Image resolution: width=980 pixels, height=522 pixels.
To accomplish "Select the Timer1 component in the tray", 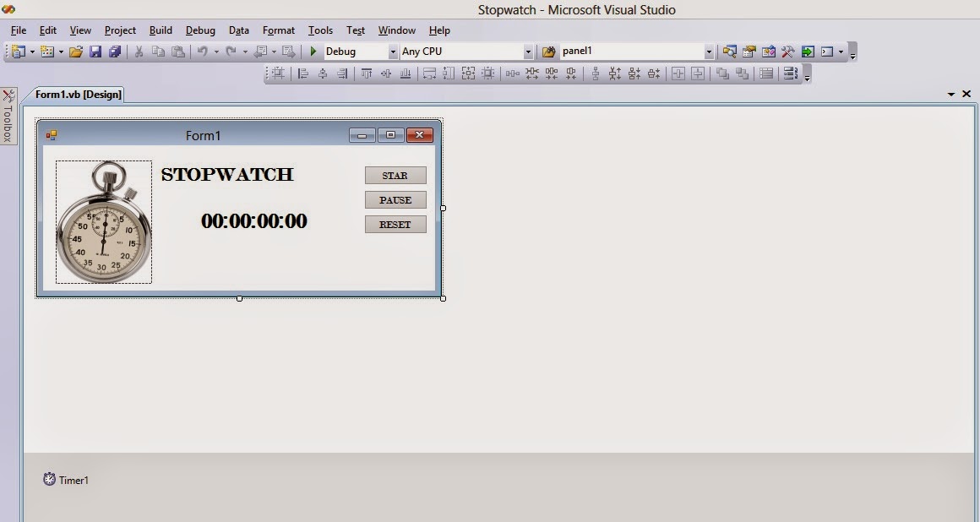I will [x=66, y=480].
